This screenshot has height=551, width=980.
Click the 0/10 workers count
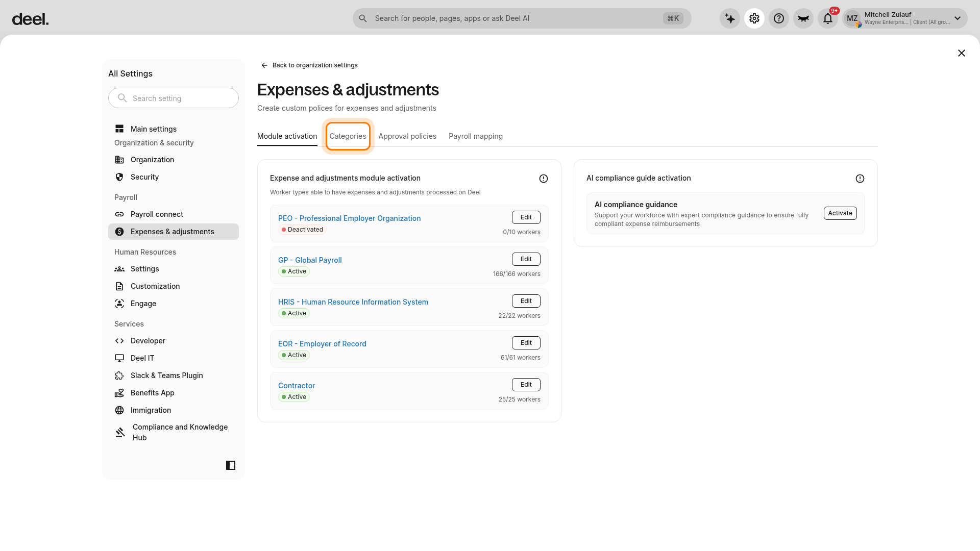[522, 232]
